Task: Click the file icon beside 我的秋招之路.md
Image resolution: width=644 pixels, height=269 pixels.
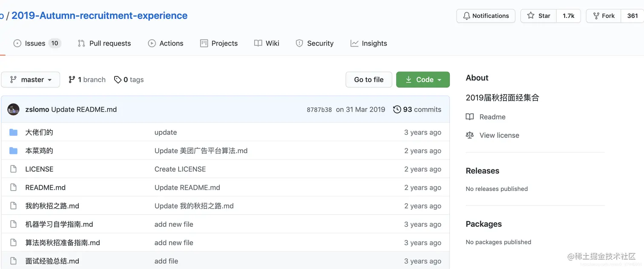Action: 14,206
